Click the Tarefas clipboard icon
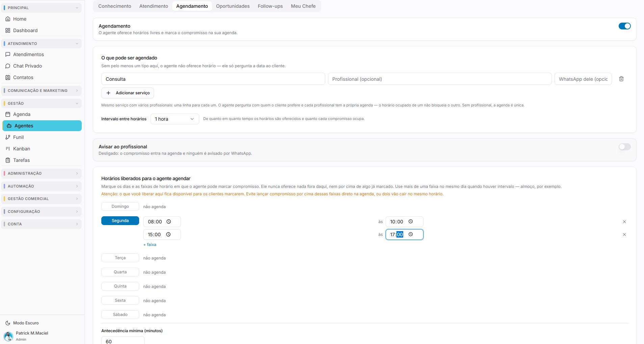 [x=8, y=160]
